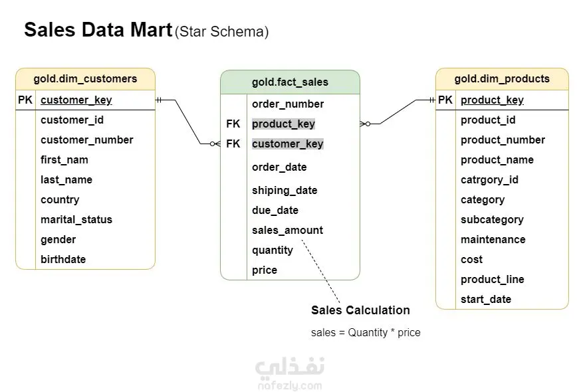This screenshot has width=579, height=392.
Task: Click the birthdate field
Action: 63,260
